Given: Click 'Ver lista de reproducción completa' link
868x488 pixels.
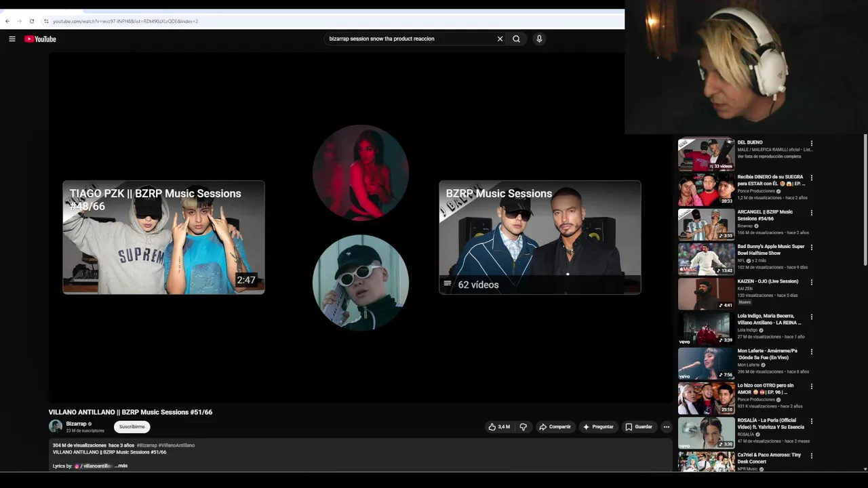Looking at the screenshot, I should (769, 157).
